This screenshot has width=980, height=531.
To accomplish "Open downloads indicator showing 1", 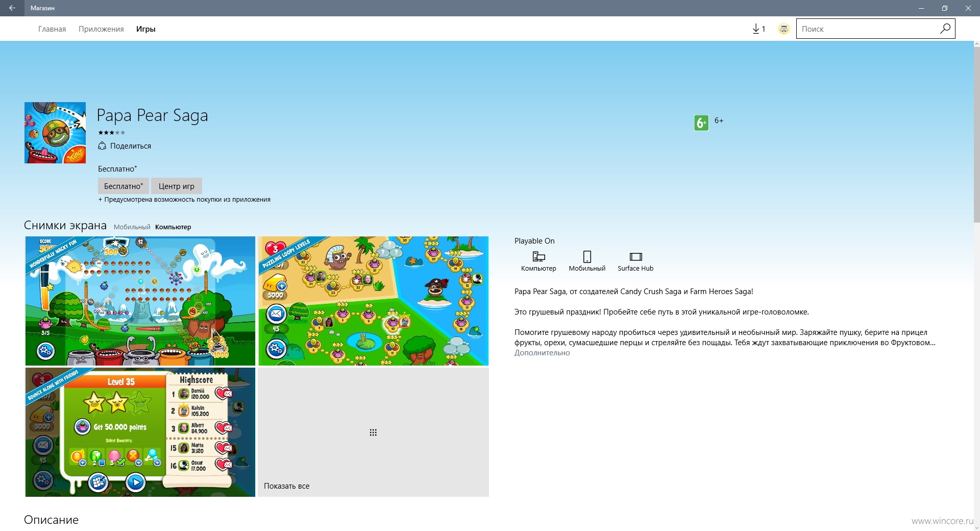I will (x=758, y=29).
